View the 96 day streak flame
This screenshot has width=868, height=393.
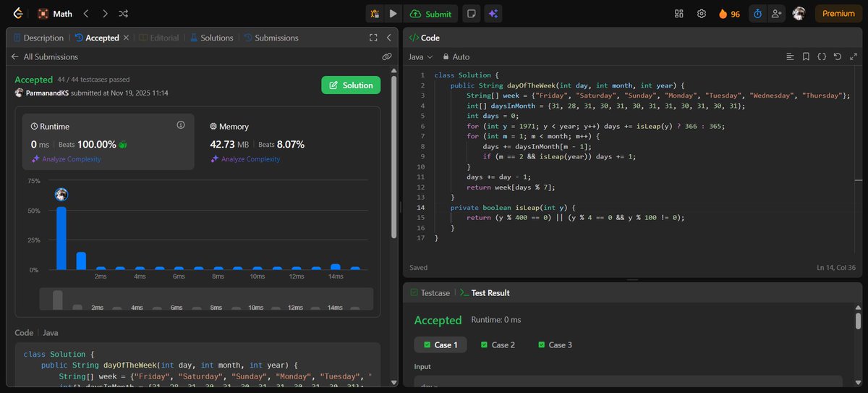(728, 13)
